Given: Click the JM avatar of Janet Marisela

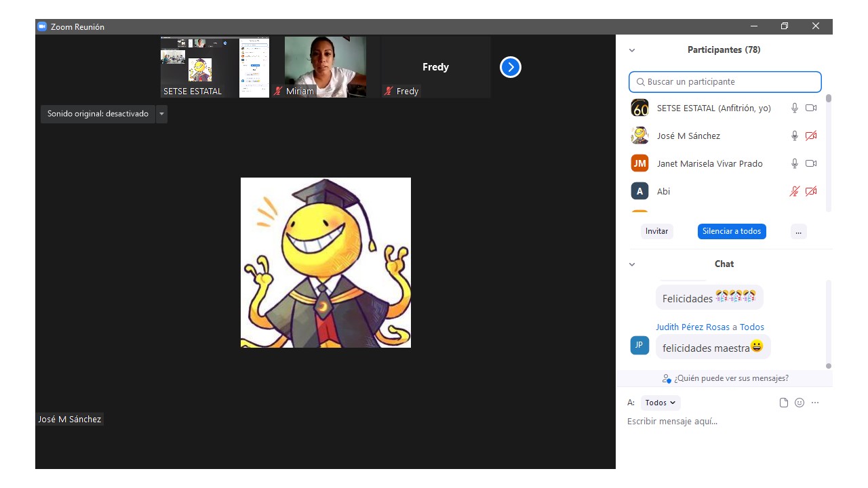Looking at the screenshot, I should [639, 163].
